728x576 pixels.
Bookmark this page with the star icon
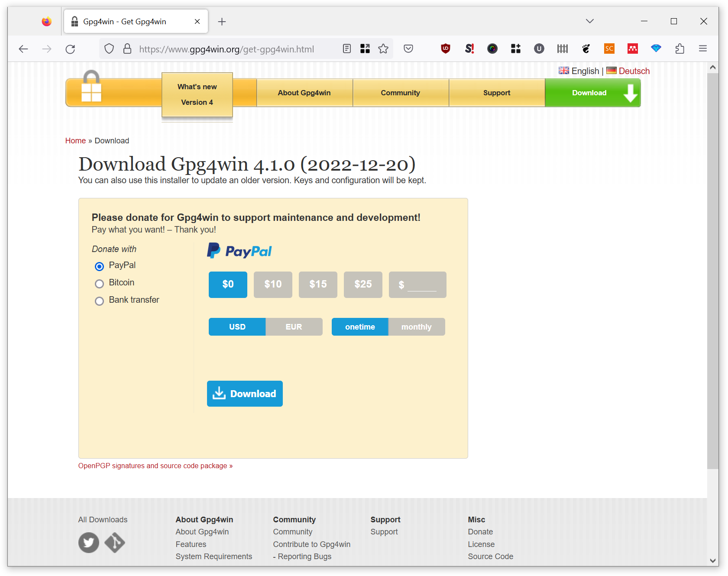[x=383, y=49]
